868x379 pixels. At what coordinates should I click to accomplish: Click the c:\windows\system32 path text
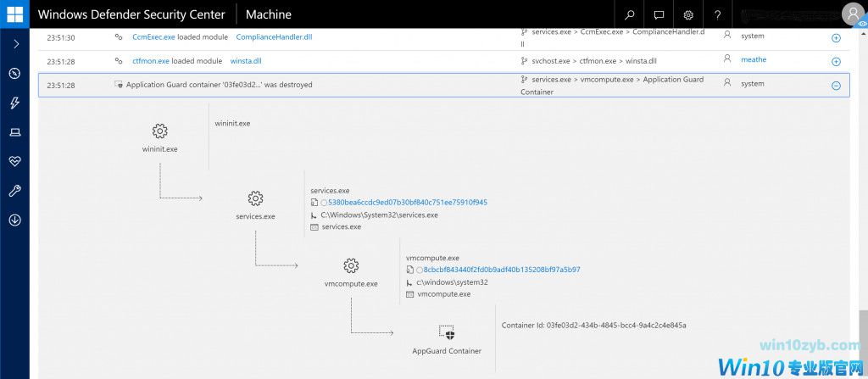[x=453, y=282]
